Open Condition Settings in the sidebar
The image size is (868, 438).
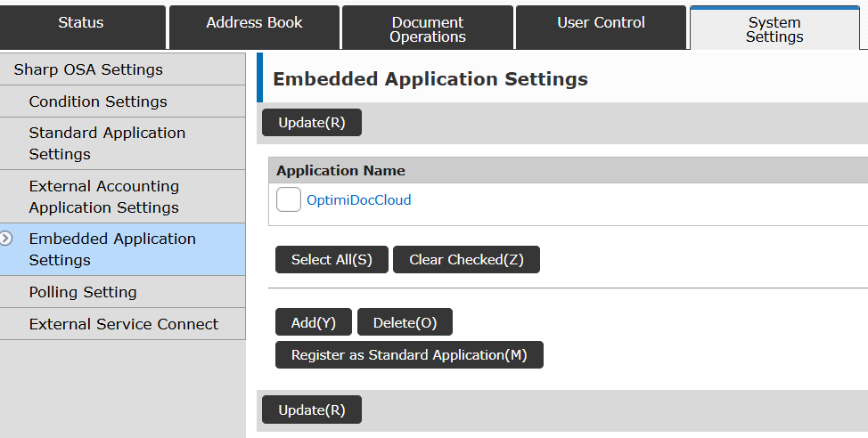click(x=98, y=101)
